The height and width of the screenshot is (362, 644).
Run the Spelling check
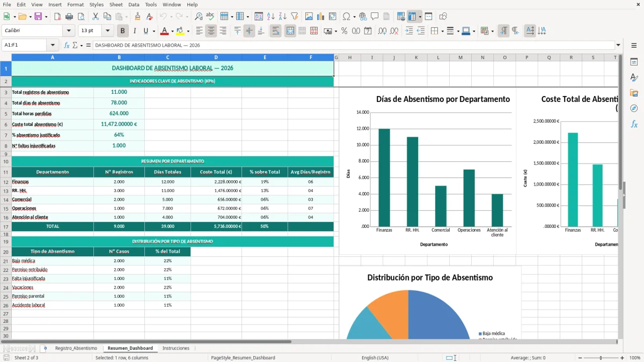tap(210, 17)
